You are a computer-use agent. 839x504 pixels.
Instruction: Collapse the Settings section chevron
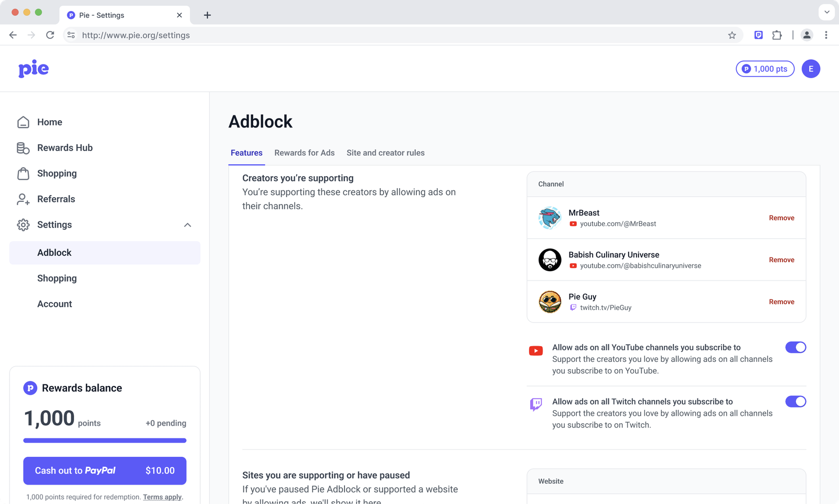click(187, 225)
